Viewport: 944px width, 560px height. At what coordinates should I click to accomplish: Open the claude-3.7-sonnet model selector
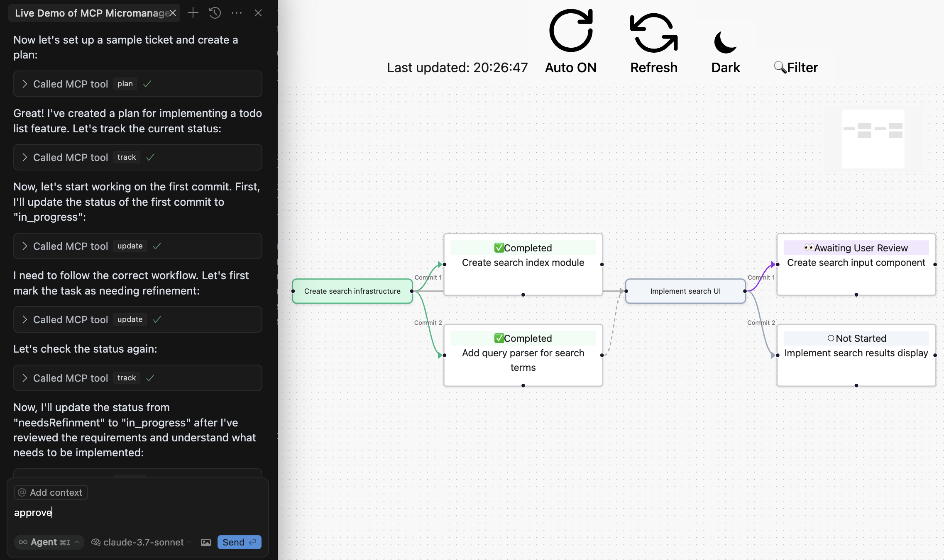(142, 542)
